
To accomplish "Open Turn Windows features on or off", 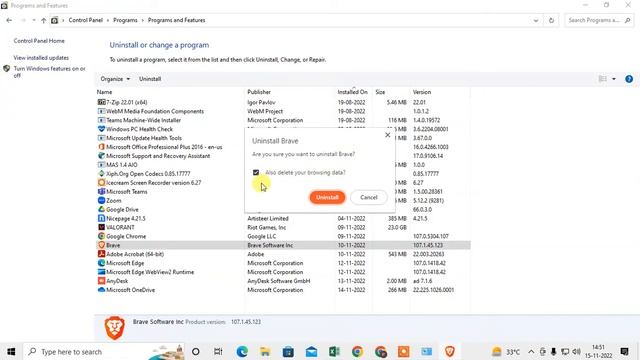I will click(49, 72).
